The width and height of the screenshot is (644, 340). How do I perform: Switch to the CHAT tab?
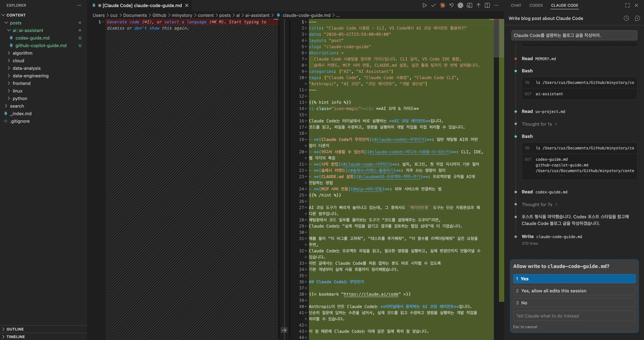[x=516, y=5]
